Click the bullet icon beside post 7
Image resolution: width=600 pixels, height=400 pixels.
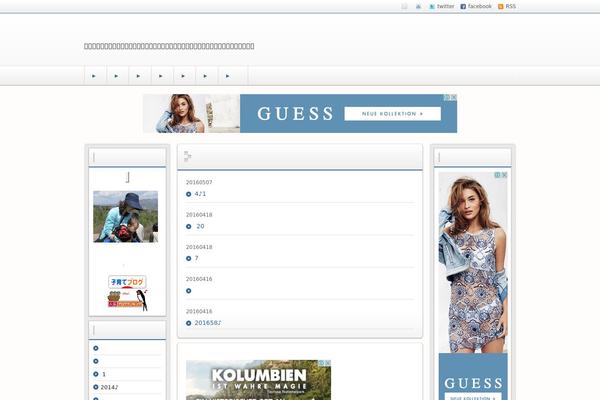189,258
